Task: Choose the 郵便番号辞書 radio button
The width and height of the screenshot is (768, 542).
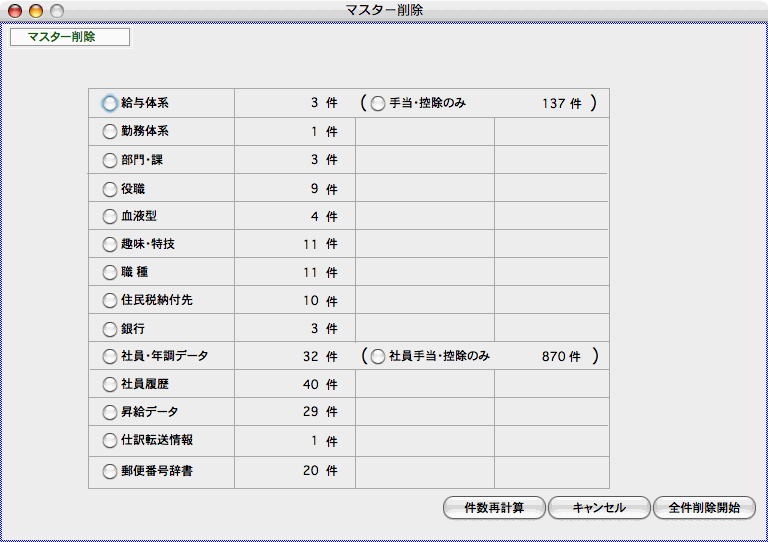Action: click(x=110, y=471)
